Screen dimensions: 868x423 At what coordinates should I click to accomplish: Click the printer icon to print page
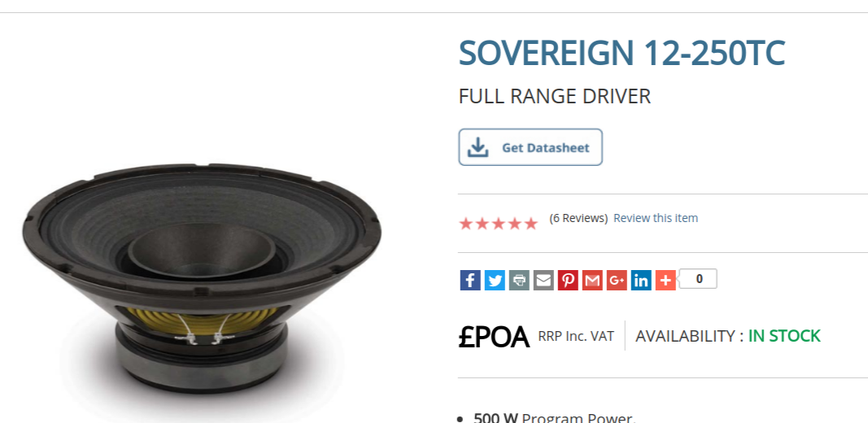click(x=519, y=280)
